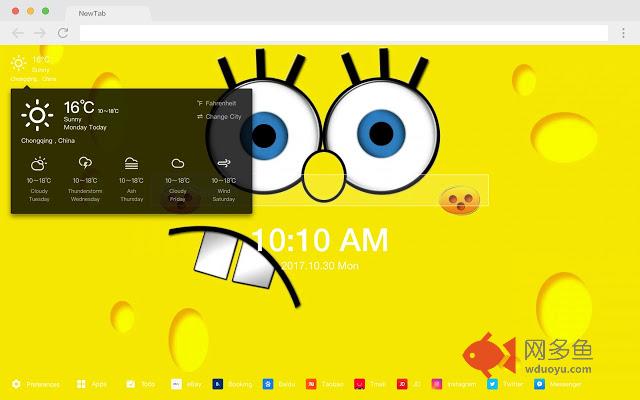Open the Apps grid shortcut

point(81,384)
